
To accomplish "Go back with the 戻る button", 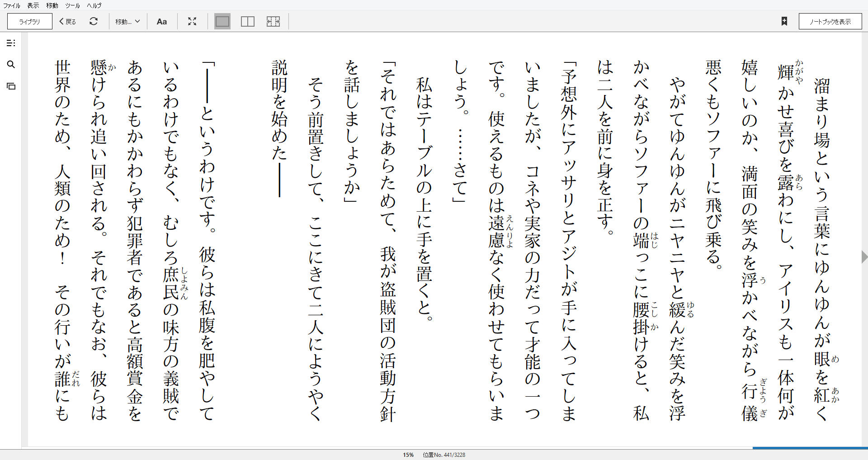I will (68, 21).
